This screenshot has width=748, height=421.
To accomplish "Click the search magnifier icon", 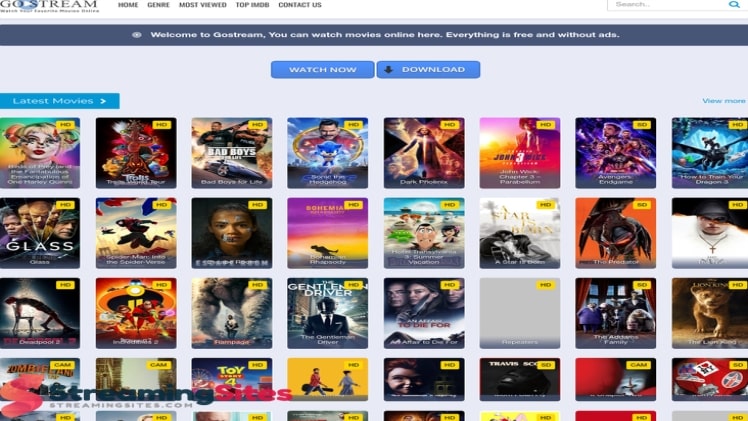I will tap(734, 4).
